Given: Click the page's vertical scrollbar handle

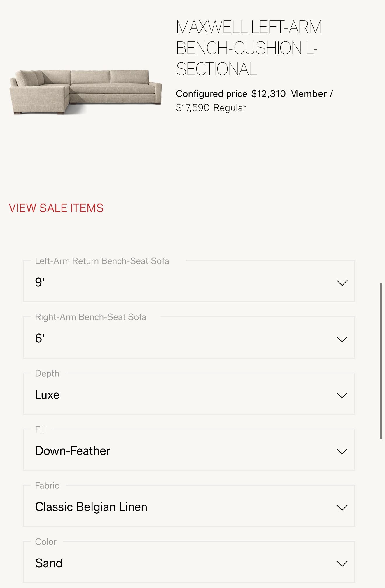Looking at the screenshot, I should tap(381, 361).
